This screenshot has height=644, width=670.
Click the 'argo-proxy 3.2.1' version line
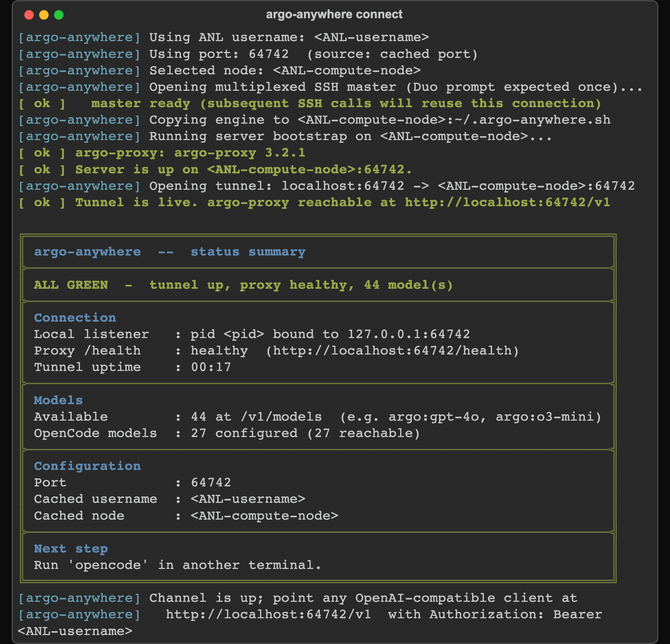162,153
